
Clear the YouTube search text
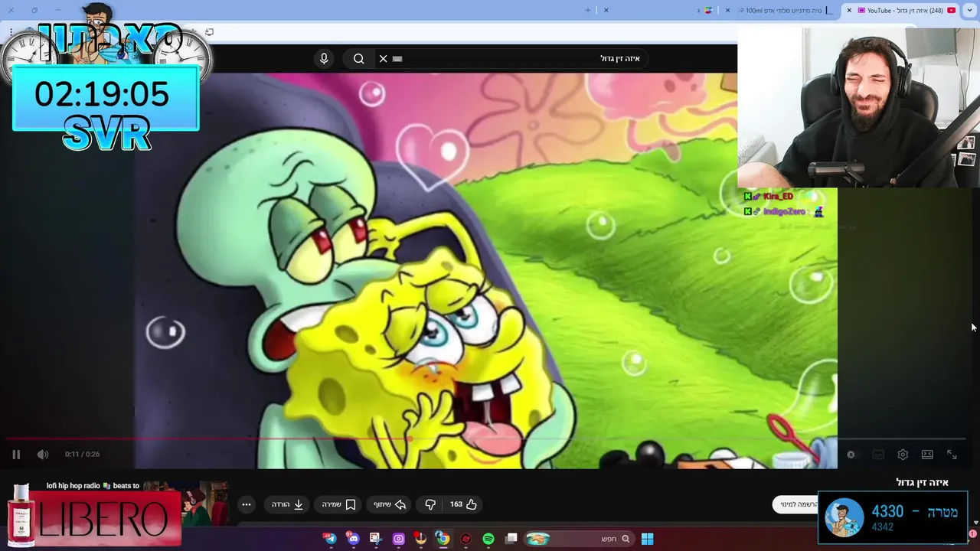click(x=384, y=59)
